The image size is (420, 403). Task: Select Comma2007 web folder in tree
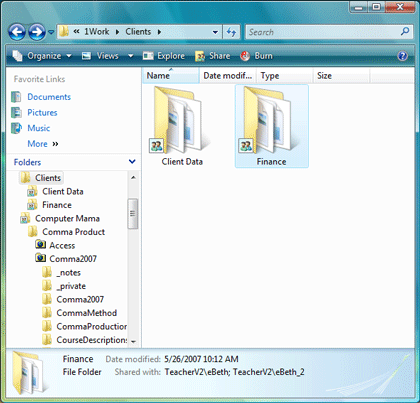(73, 259)
